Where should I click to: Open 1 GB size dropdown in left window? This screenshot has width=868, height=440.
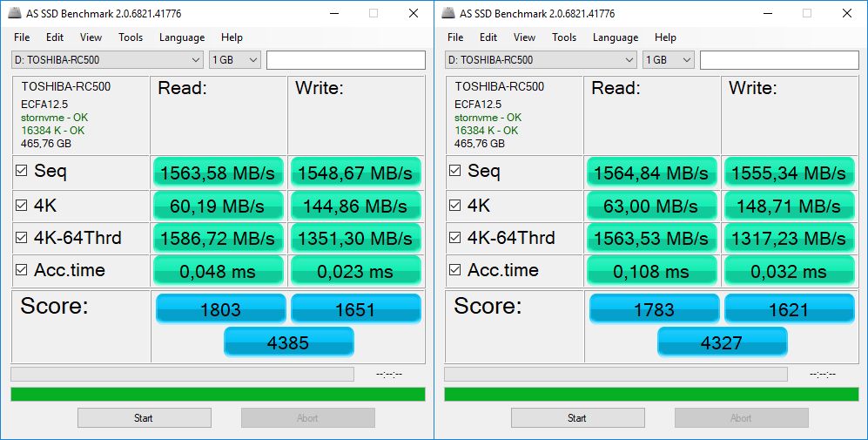point(235,60)
